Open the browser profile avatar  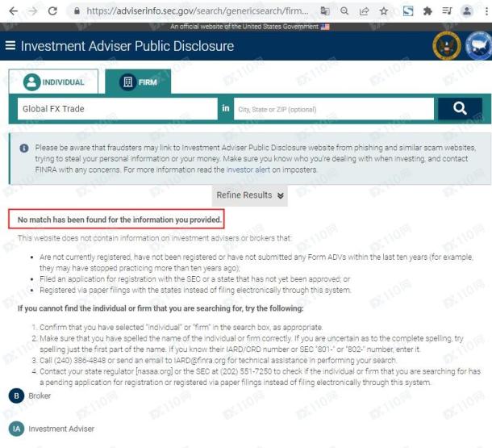point(467,11)
